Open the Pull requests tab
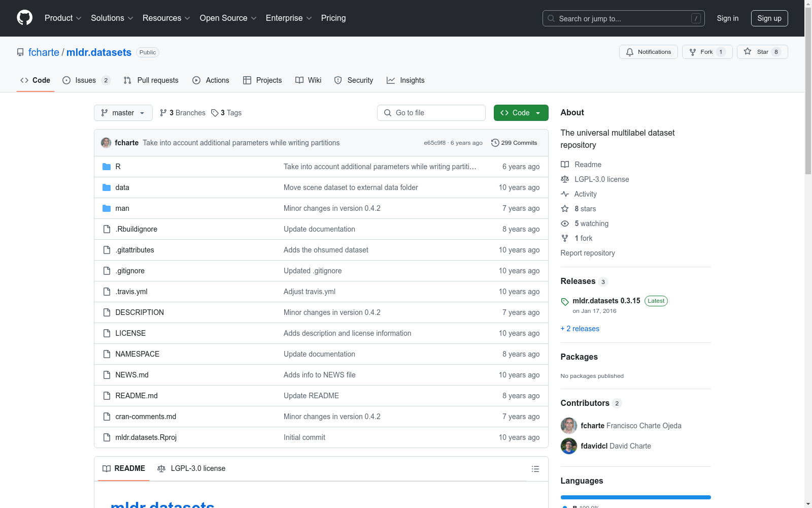The width and height of the screenshot is (812, 508). [151, 80]
